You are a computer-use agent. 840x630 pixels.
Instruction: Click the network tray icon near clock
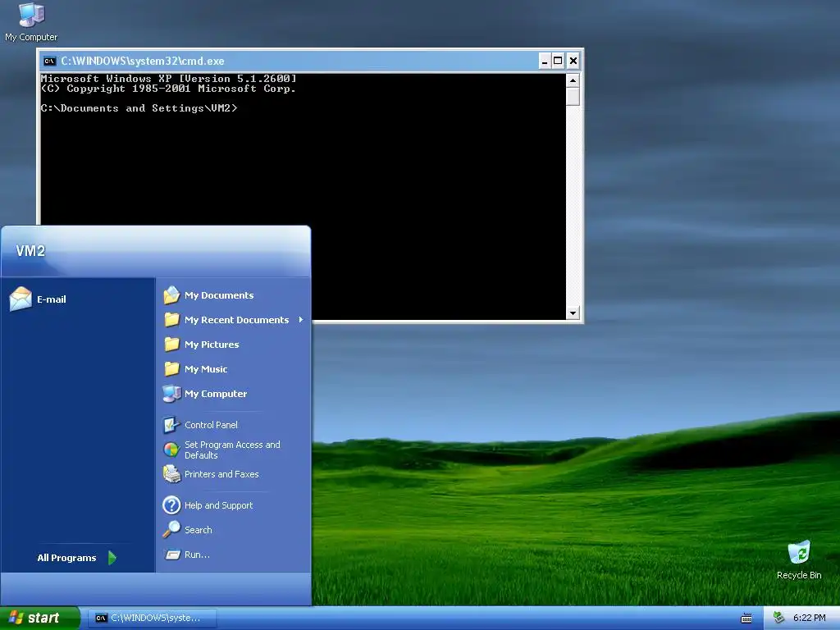(x=779, y=618)
